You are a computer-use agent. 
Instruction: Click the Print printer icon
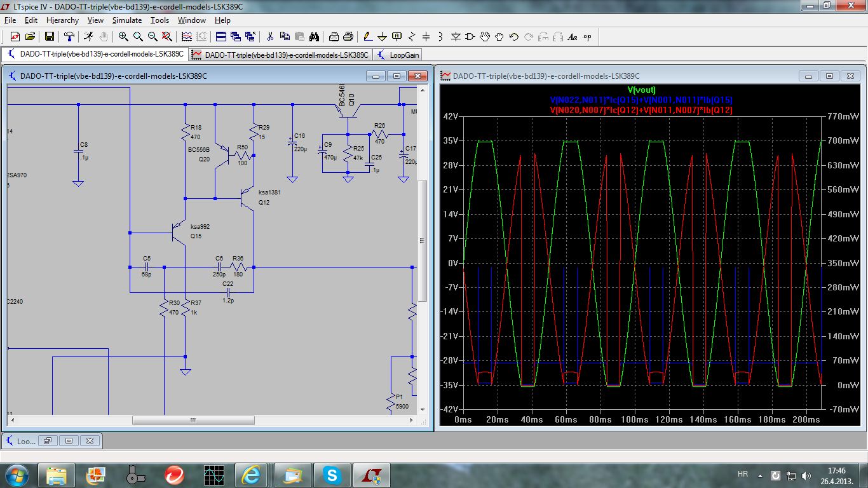pyautogui.click(x=348, y=36)
